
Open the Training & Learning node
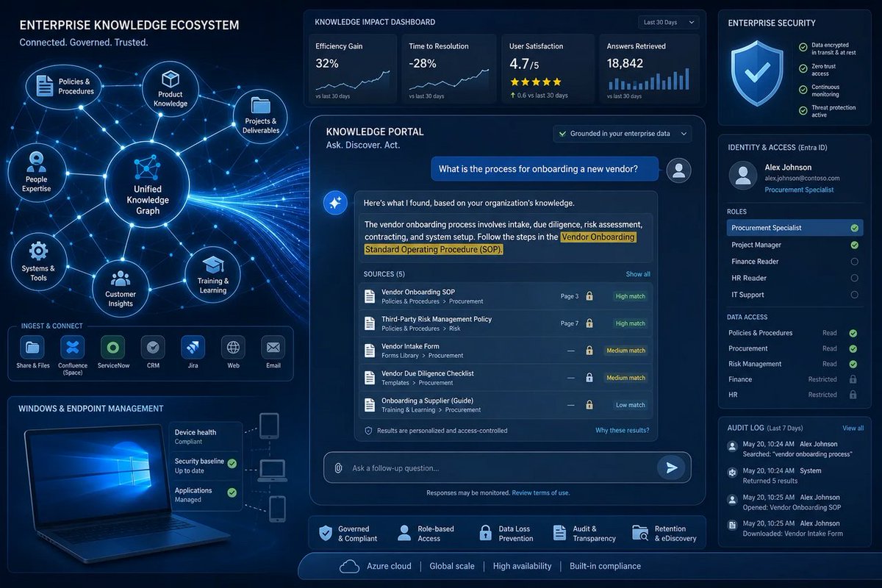[212, 274]
